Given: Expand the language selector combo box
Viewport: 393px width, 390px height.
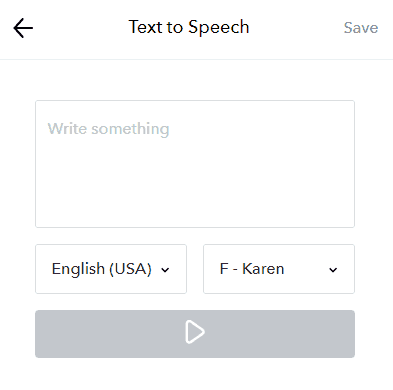Looking at the screenshot, I should pos(111,269).
